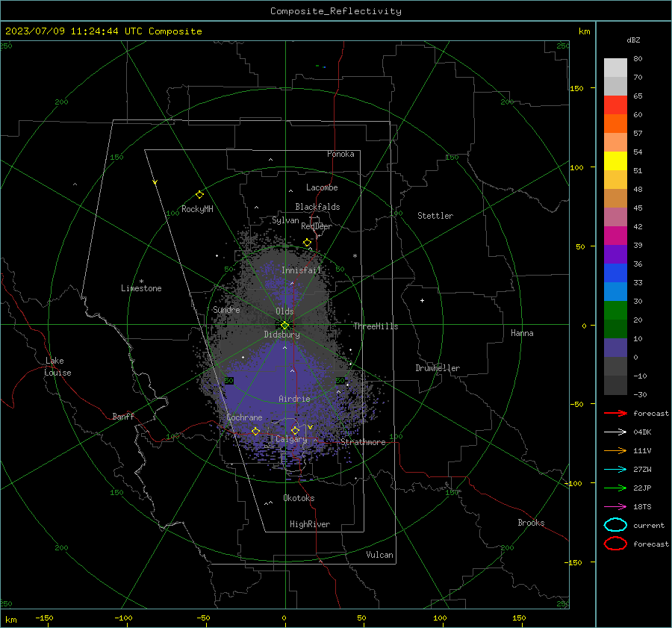The width and height of the screenshot is (672, 628).
Task: Select the green 20-30 dBZ color swatch
Action: tap(615, 311)
